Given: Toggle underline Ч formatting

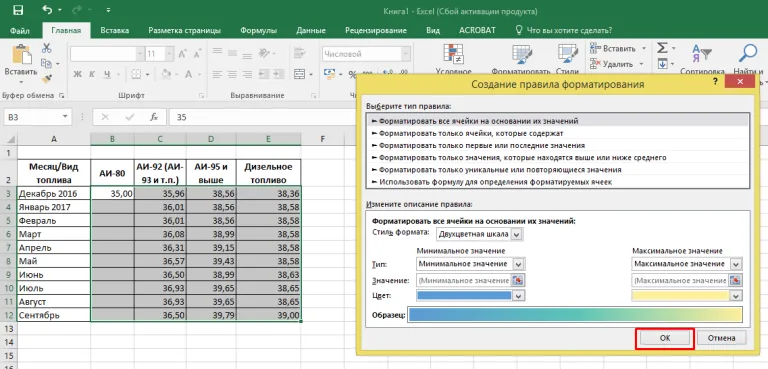Looking at the screenshot, I should (x=106, y=74).
